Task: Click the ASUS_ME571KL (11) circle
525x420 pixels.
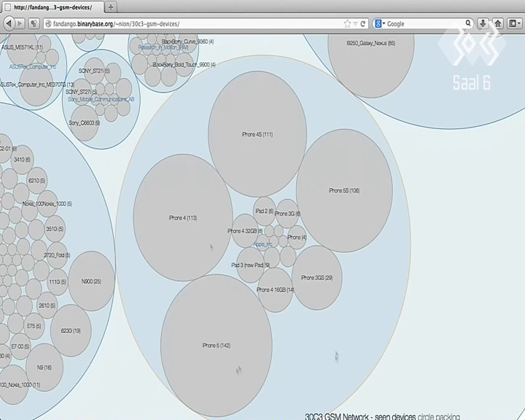Action: [23, 47]
